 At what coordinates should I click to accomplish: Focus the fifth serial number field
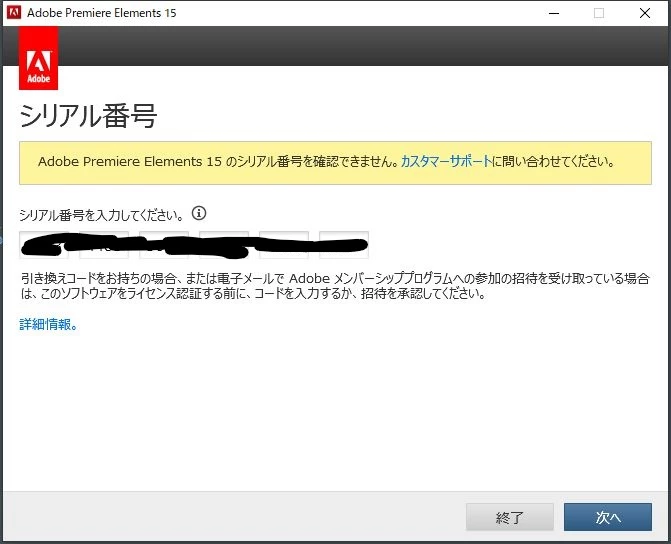[x=284, y=245]
